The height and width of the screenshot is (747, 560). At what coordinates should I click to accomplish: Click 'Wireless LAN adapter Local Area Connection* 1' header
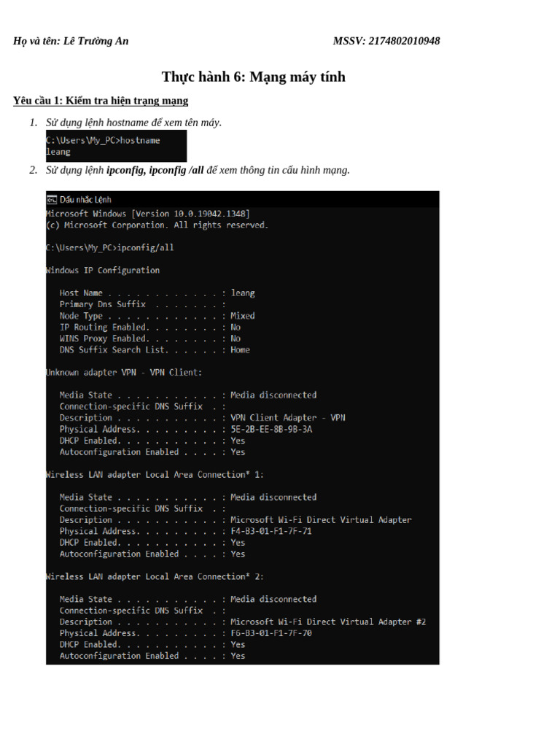[x=155, y=474]
